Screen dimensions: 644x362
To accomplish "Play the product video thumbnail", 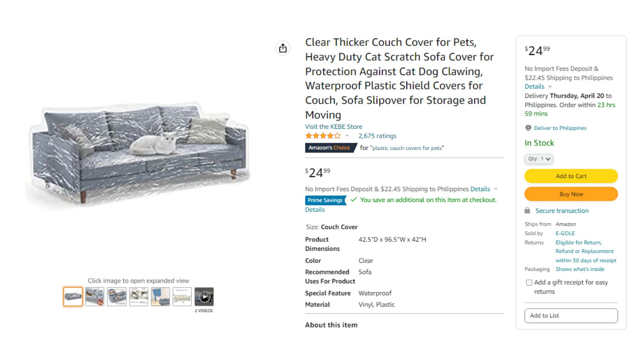I will (x=204, y=297).
